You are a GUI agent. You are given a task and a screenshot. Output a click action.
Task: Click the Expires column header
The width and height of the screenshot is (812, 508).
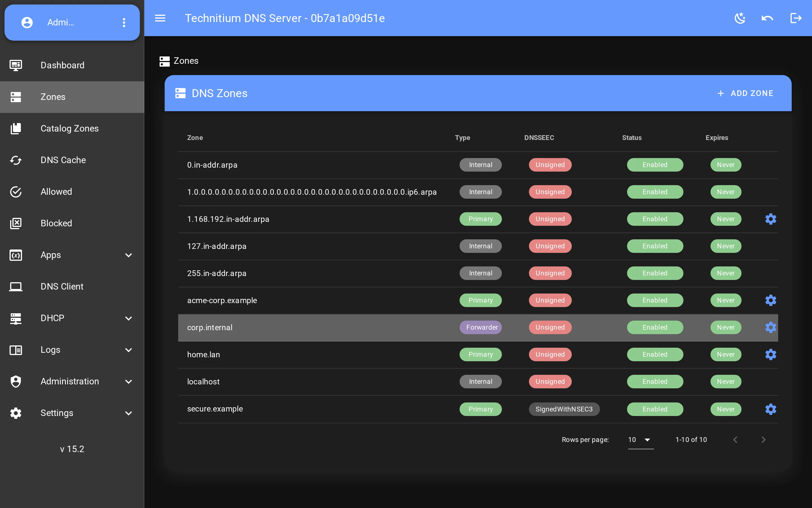[x=717, y=138]
